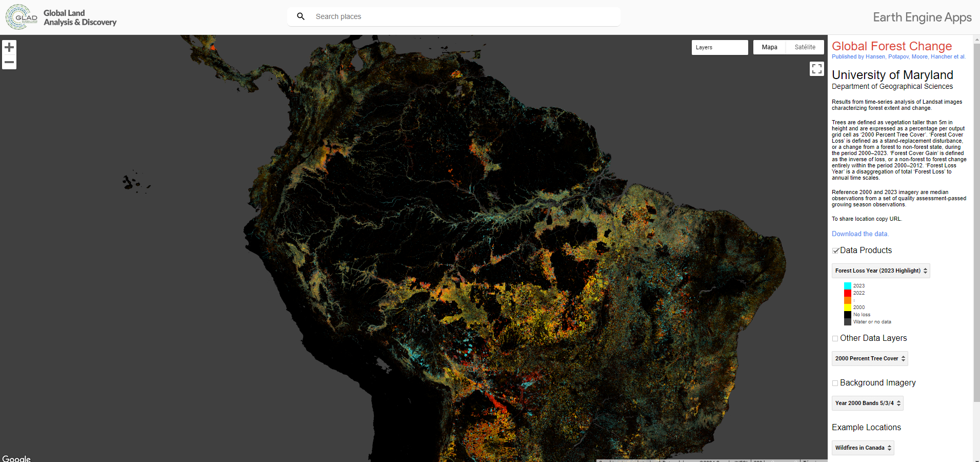Click Global Land Analysis & Discovery title

80,17
